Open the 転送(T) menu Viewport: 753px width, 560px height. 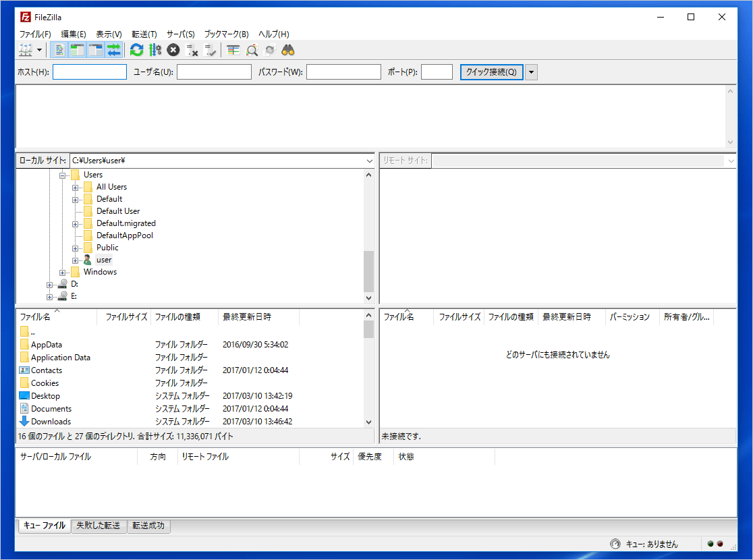pyautogui.click(x=144, y=34)
